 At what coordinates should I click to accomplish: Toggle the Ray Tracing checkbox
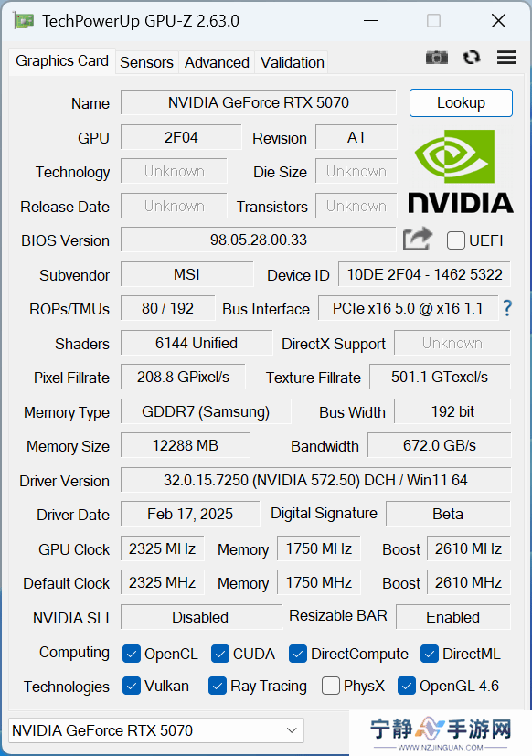coord(218,686)
